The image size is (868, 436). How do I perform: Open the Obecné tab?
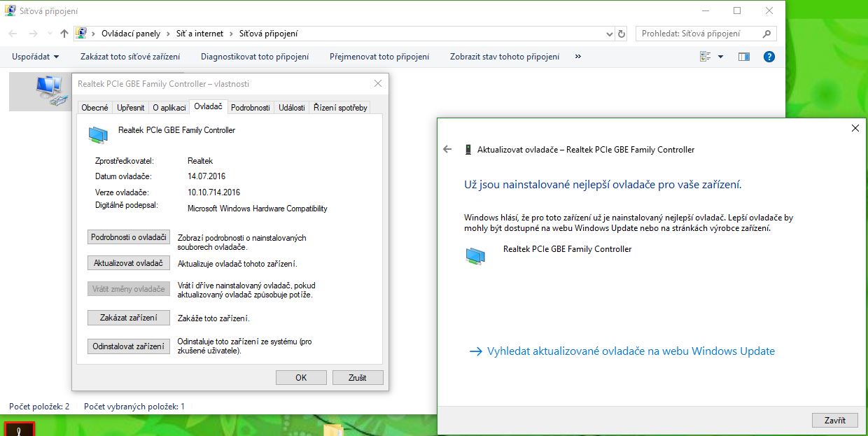pyautogui.click(x=94, y=108)
